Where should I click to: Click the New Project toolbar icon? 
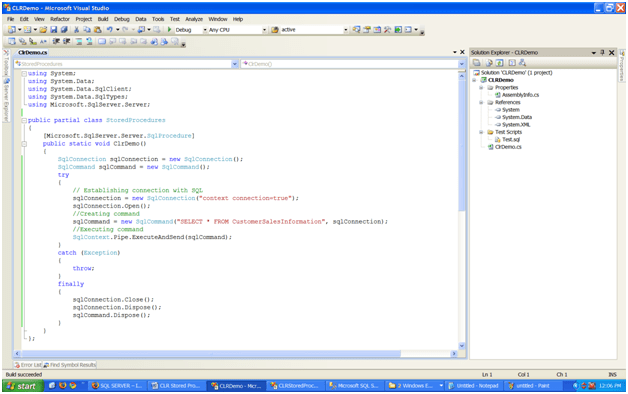pos(12,30)
